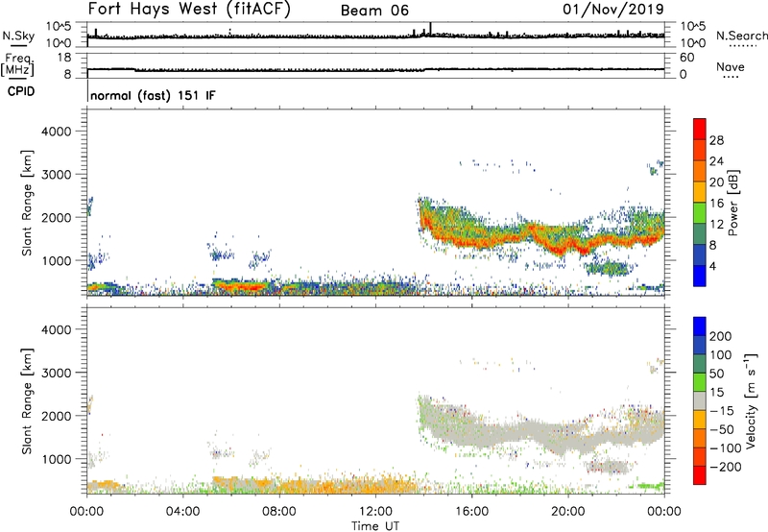Click the right axis value '60'
This screenshot has width=768, height=532.
(686, 58)
